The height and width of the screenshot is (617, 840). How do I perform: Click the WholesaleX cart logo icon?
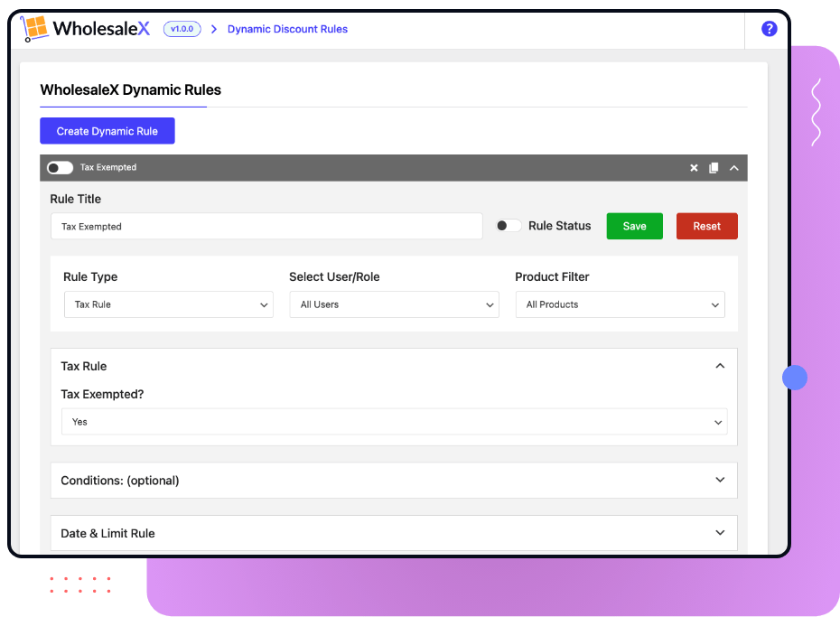[x=34, y=28]
